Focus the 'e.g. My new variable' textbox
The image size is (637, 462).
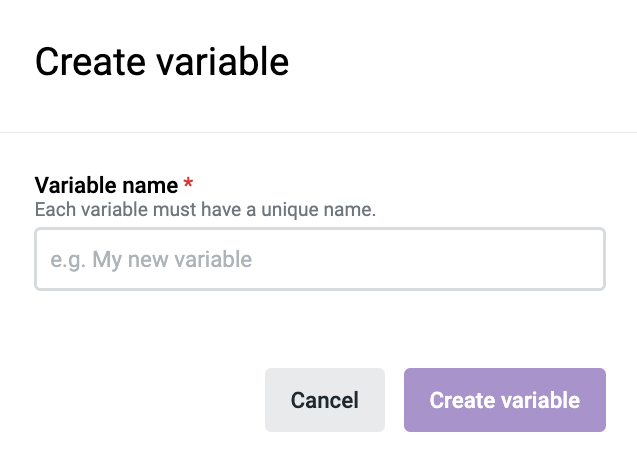coord(320,260)
